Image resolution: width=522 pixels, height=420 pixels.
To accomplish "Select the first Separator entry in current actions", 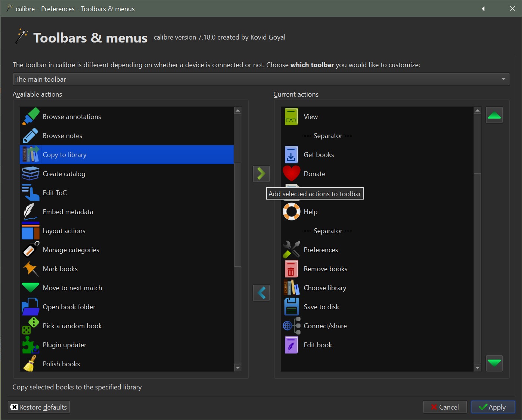I will point(327,136).
